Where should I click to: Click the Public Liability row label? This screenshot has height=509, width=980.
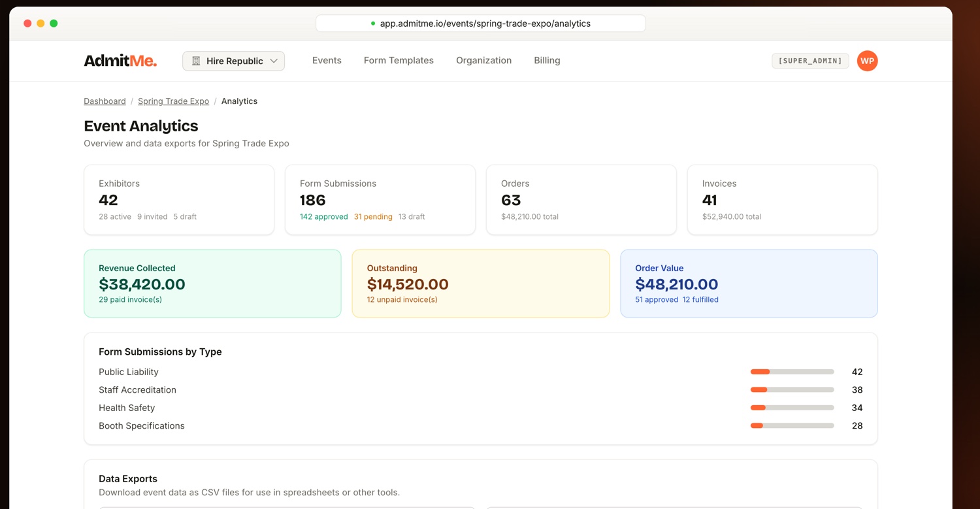pos(129,372)
